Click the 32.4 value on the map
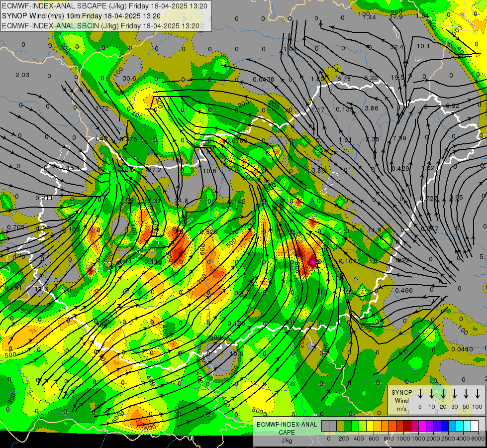487x448 pixels. 397,47
